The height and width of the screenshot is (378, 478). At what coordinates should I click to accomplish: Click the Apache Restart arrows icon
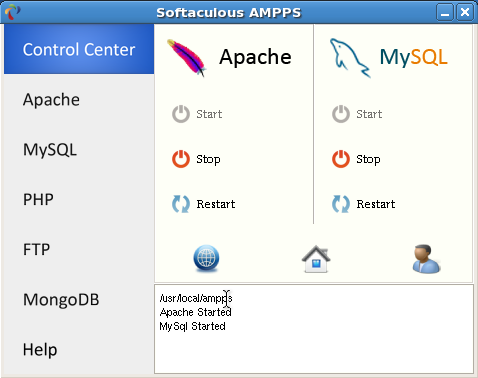[x=181, y=204]
